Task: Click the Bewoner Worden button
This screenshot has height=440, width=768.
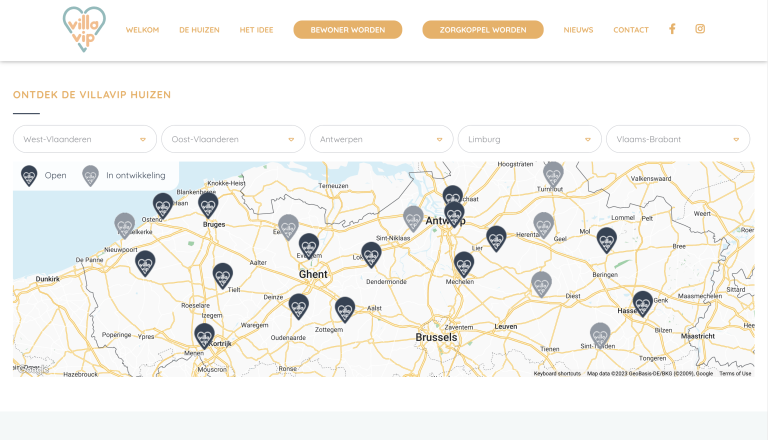Action: (x=348, y=29)
